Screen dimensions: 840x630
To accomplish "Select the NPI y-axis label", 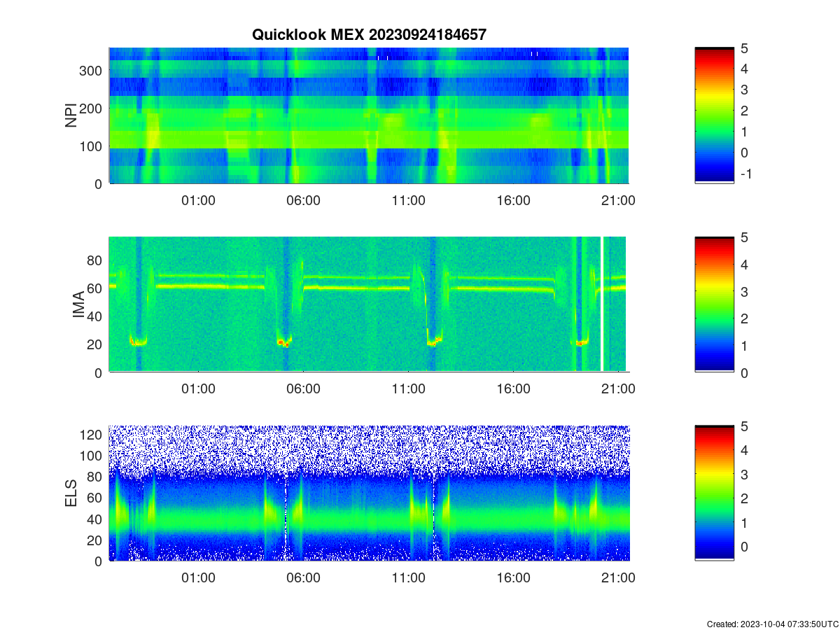I will (x=71, y=115).
